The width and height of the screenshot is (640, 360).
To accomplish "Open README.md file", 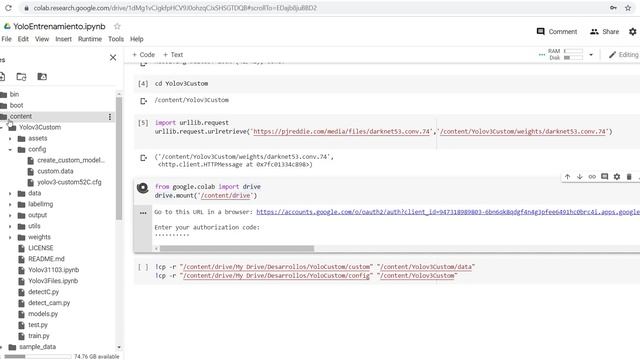I will [x=46, y=259].
